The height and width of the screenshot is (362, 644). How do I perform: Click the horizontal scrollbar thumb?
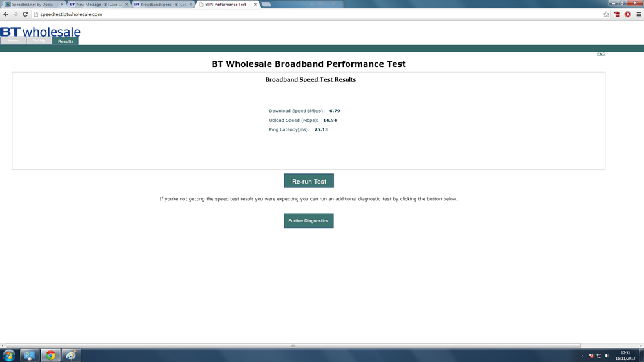[x=293, y=346]
